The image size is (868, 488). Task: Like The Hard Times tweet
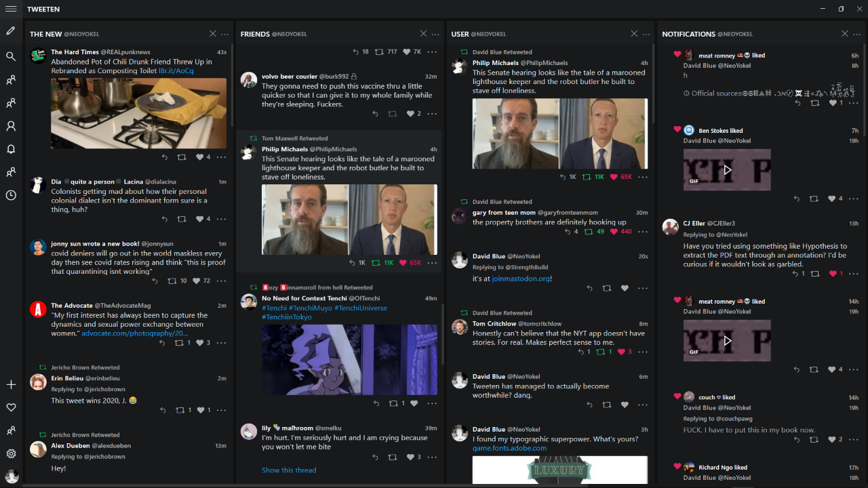(199, 157)
